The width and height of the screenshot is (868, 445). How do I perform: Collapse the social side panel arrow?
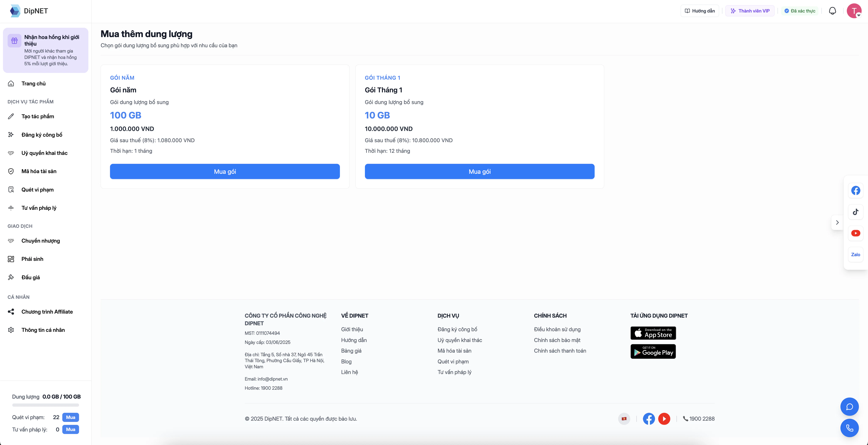[837, 223]
